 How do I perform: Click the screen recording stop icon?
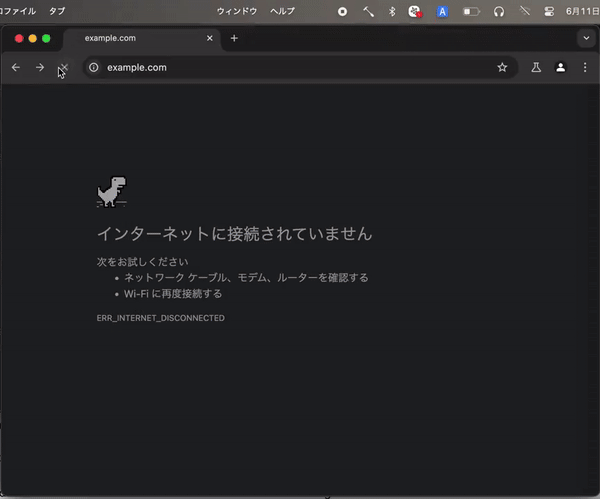pos(342,12)
